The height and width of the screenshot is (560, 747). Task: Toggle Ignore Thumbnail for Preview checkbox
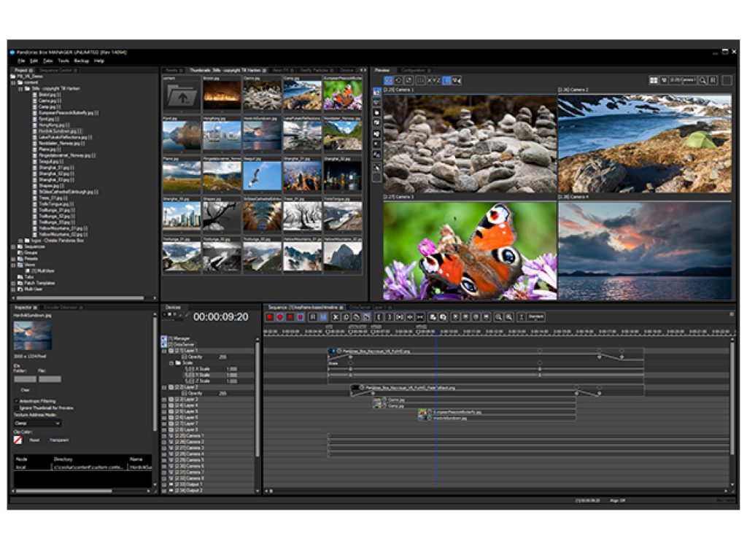pyautogui.click(x=16, y=408)
